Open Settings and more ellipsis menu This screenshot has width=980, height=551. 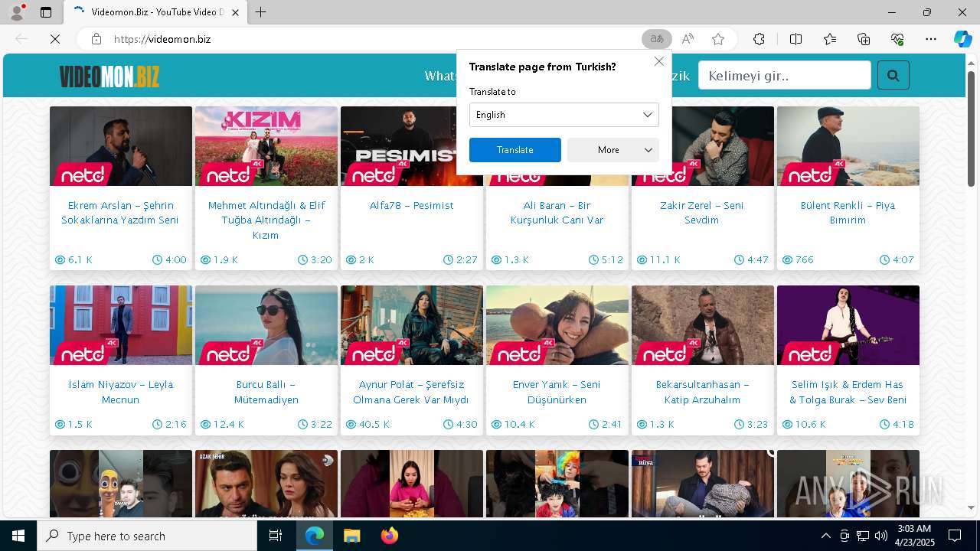931,39
